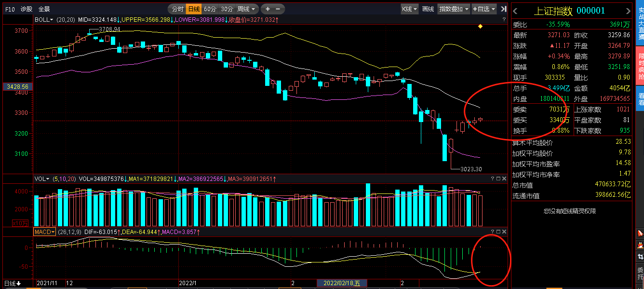Expand the MACD indicator dropdown
The width and height of the screenshot is (644, 289).
tap(44, 232)
